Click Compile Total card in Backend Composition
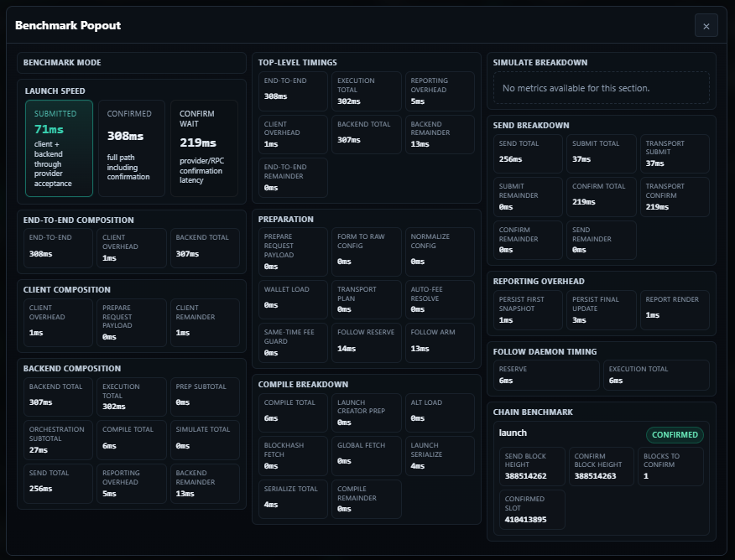The height and width of the screenshot is (560, 735). (x=132, y=440)
